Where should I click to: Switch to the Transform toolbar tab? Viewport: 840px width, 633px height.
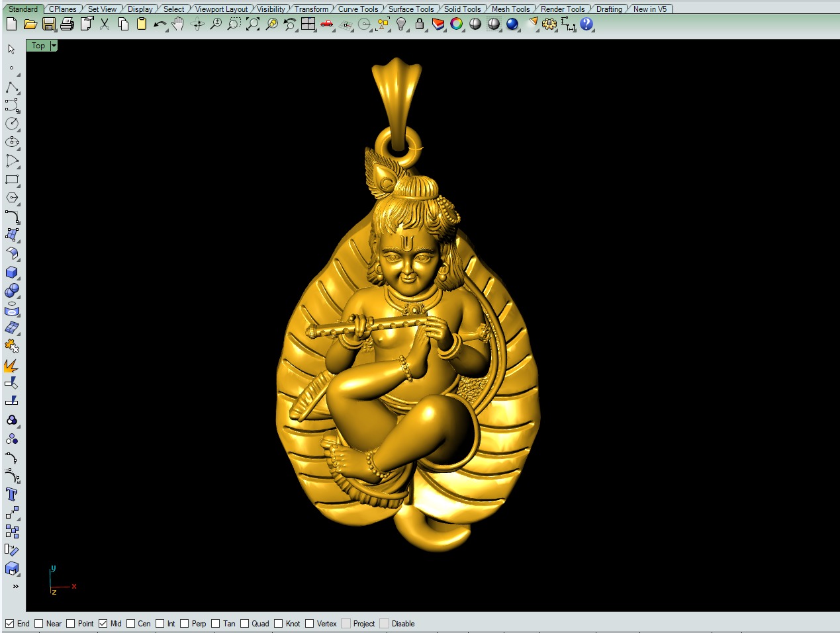pos(311,9)
